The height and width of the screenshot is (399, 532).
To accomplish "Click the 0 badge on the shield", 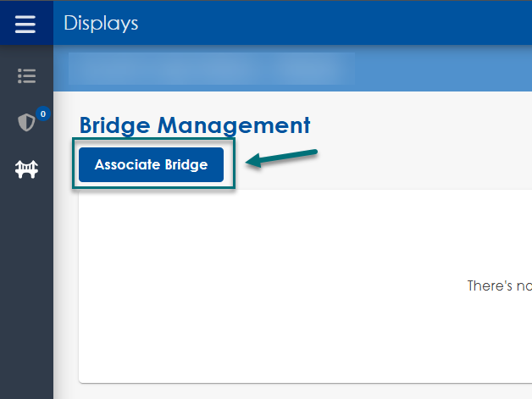I will [42, 114].
